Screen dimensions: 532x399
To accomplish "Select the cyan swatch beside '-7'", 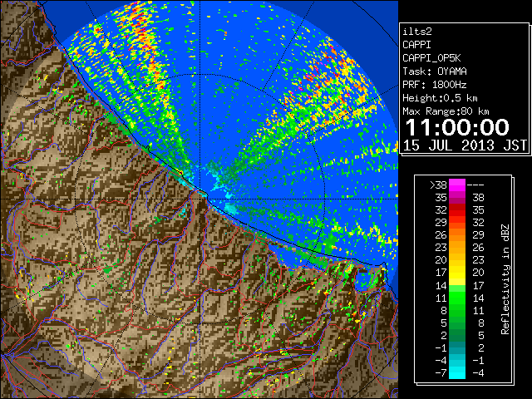I will 457,373.
